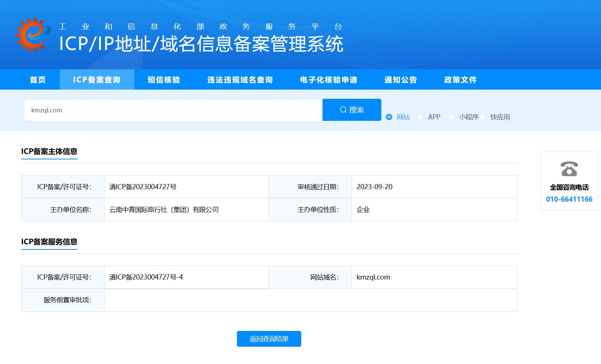Open 电子化核验申请 tab
Image resolution: width=601 pixels, height=364 pixels.
(x=329, y=80)
